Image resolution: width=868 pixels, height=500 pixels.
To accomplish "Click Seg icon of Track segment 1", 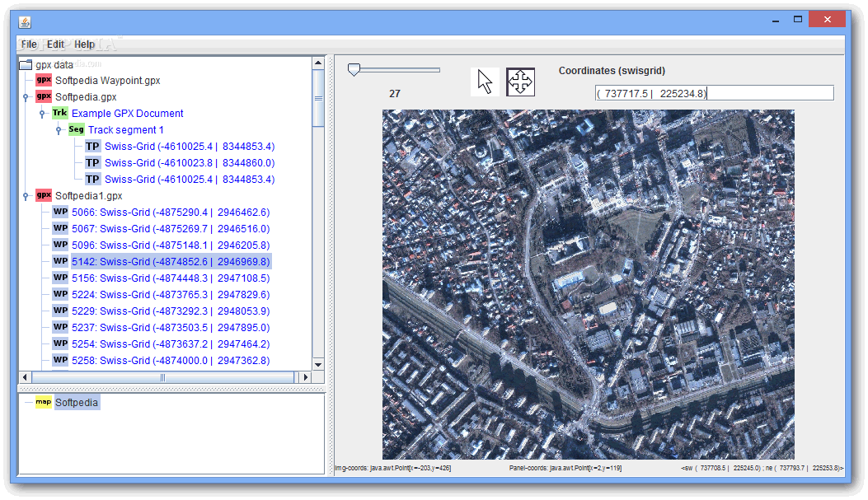I will click(77, 129).
